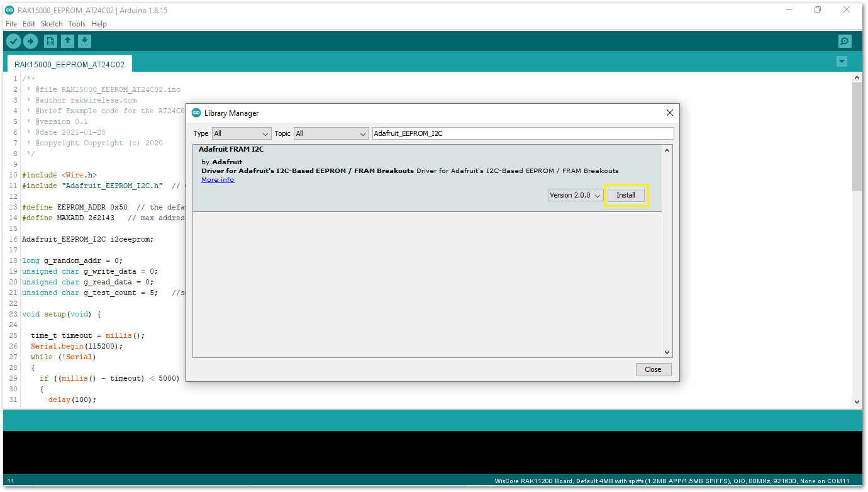The width and height of the screenshot is (868, 492).
Task: Click the Library Manager list scrollbar down arrow
Action: [x=667, y=352]
